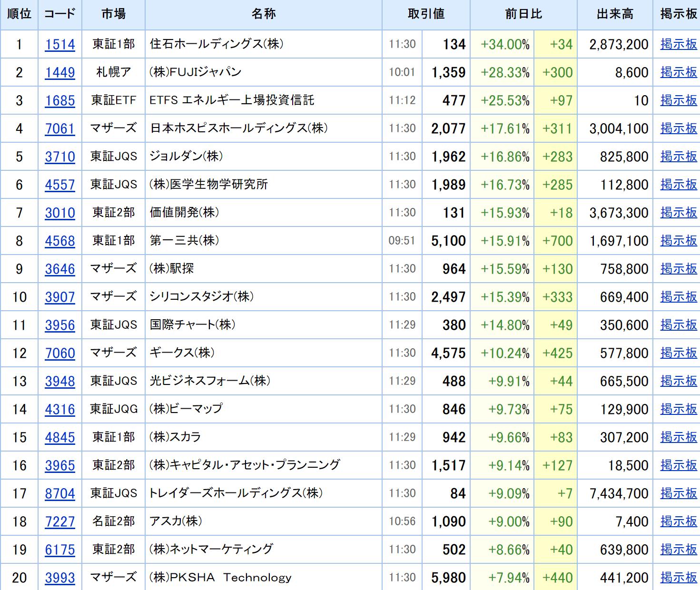Click the コード column header
This screenshot has width=700, height=590.
click(60, 14)
